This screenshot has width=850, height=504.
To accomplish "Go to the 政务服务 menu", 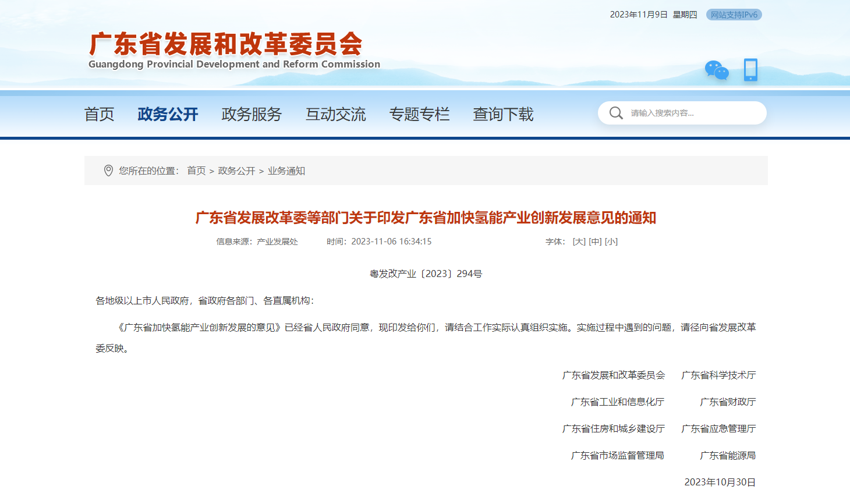I will (252, 114).
